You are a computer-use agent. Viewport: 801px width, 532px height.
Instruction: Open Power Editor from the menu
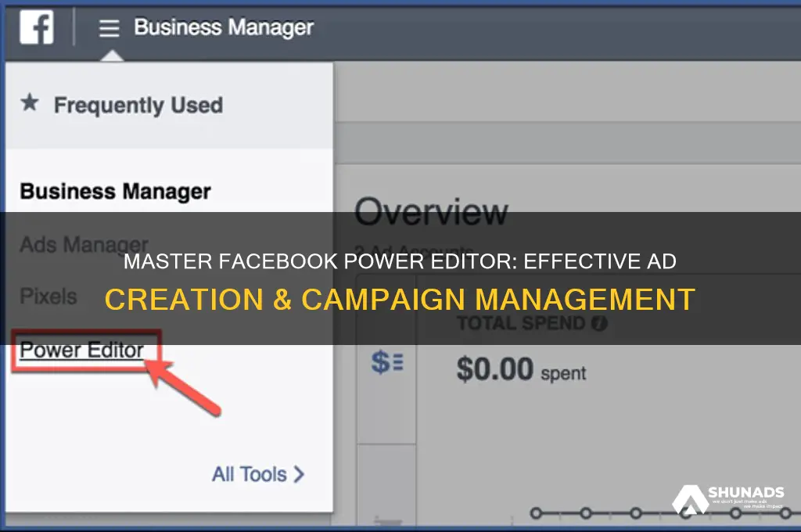coord(81,350)
